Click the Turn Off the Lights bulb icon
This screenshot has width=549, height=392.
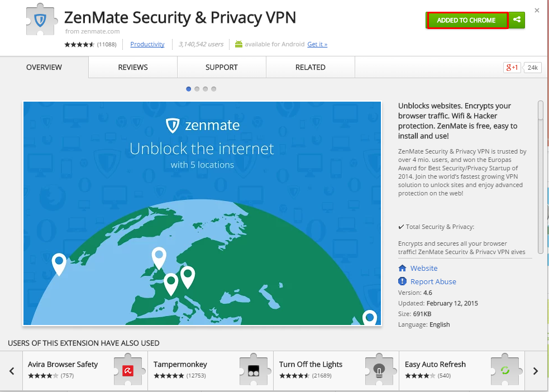click(x=379, y=370)
